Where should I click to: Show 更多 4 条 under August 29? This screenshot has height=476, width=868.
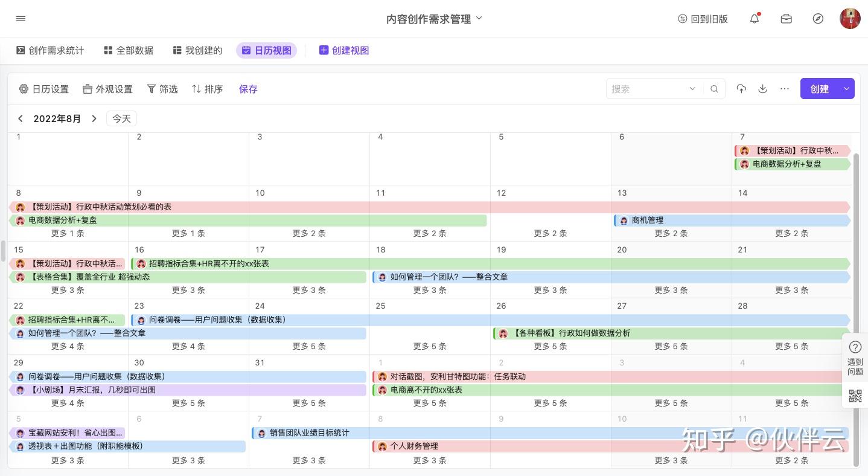tap(68, 404)
